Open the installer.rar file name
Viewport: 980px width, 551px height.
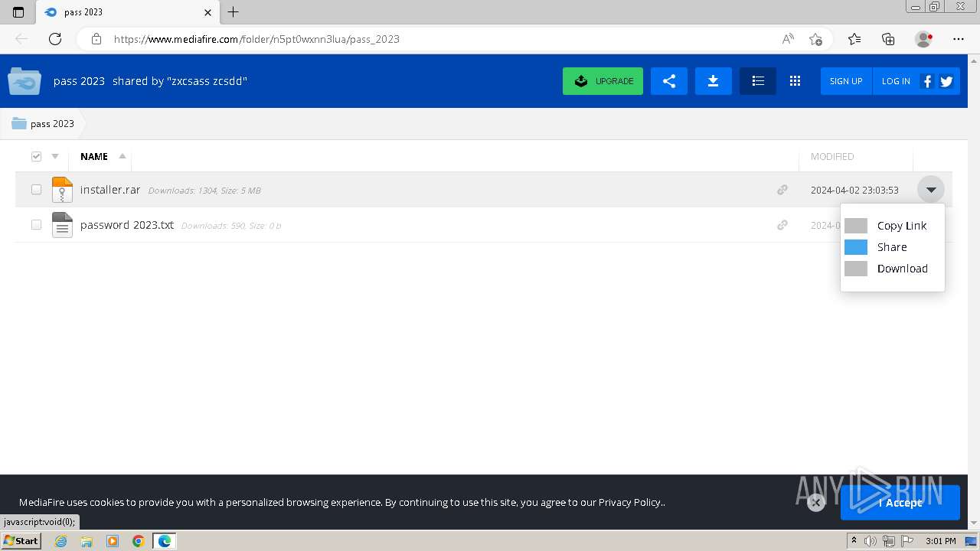pyautogui.click(x=110, y=190)
